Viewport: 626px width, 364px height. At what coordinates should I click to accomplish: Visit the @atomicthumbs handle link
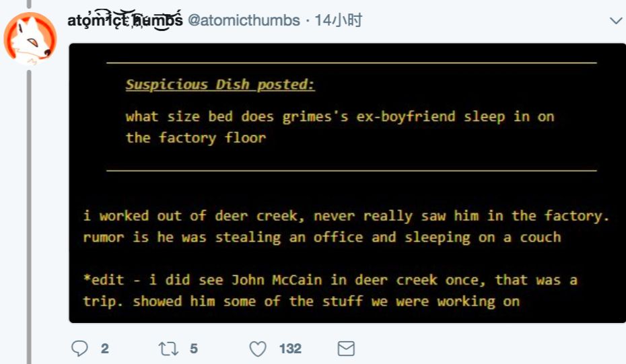point(244,20)
